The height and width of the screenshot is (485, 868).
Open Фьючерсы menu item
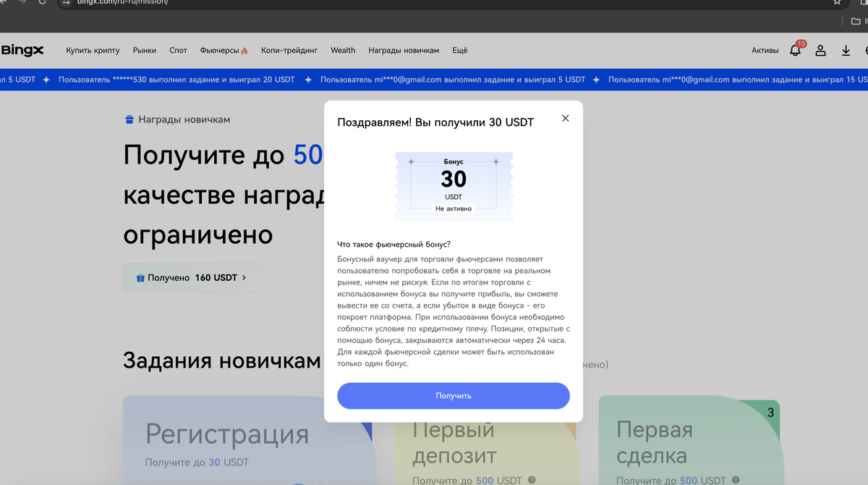pos(224,51)
